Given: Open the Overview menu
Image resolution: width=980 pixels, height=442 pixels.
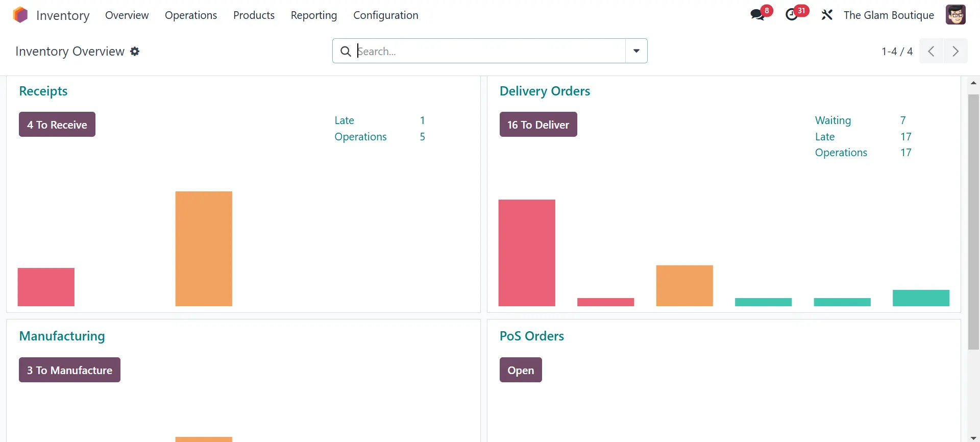Looking at the screenshot, I should pos(127,15).
